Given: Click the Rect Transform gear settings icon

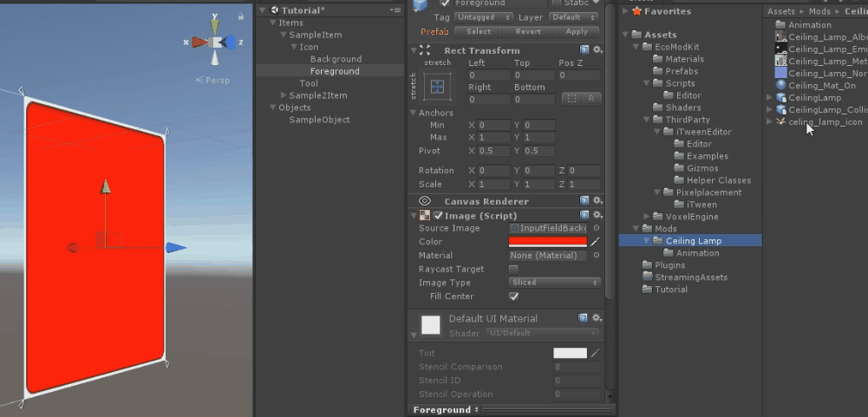Looking at the screenshot, I should [x=597, y=50].
